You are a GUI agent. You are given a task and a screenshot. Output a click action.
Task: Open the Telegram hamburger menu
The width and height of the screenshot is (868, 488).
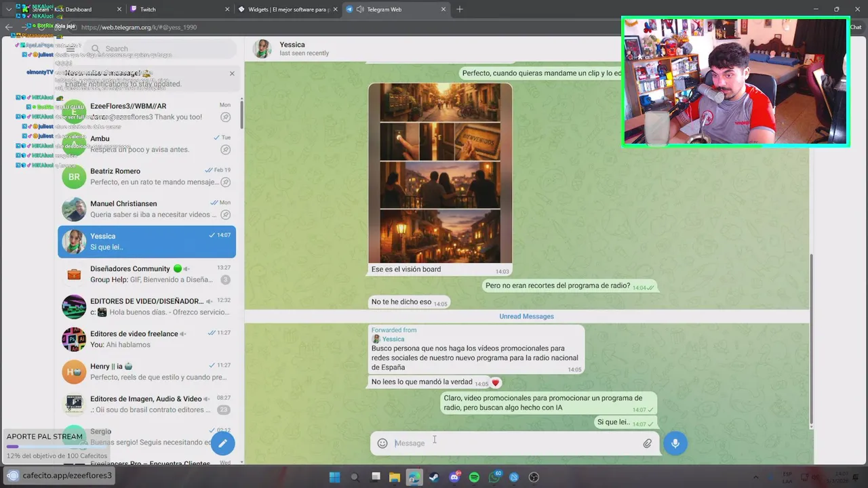coord(70,49)
